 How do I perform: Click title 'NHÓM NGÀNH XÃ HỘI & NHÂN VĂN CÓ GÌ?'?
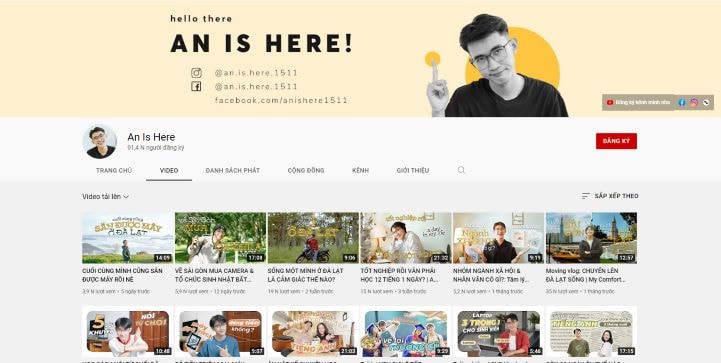492,275
